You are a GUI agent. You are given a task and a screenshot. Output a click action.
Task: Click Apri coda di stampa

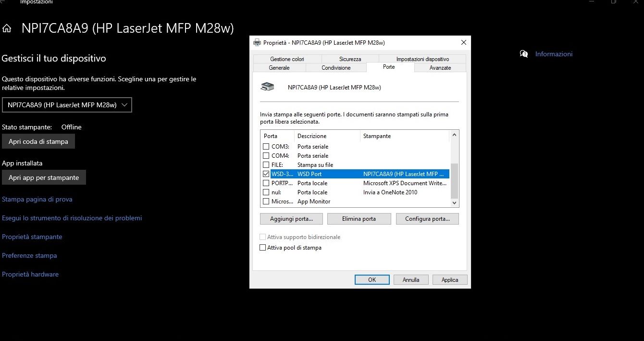38,141
